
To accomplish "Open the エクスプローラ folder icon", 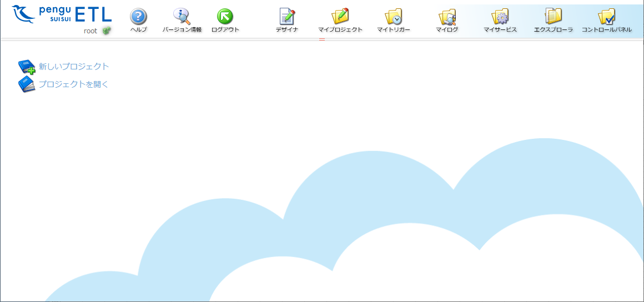I will tap(553, 17).
